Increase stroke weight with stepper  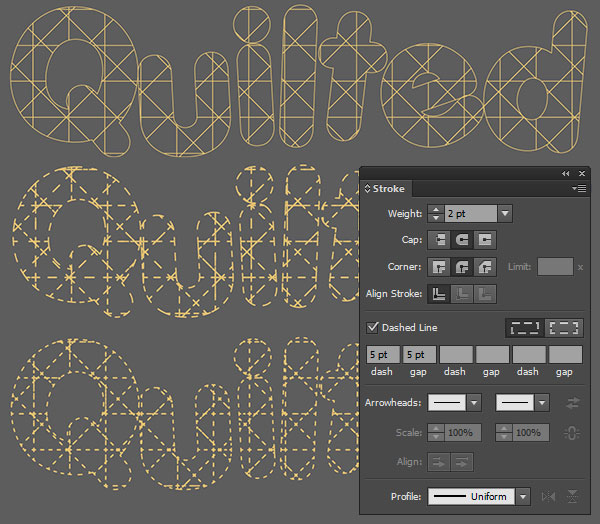click(x=435, y=209)
